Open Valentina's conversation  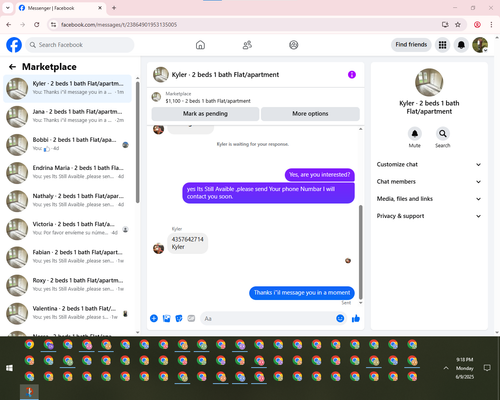(67, 313)
